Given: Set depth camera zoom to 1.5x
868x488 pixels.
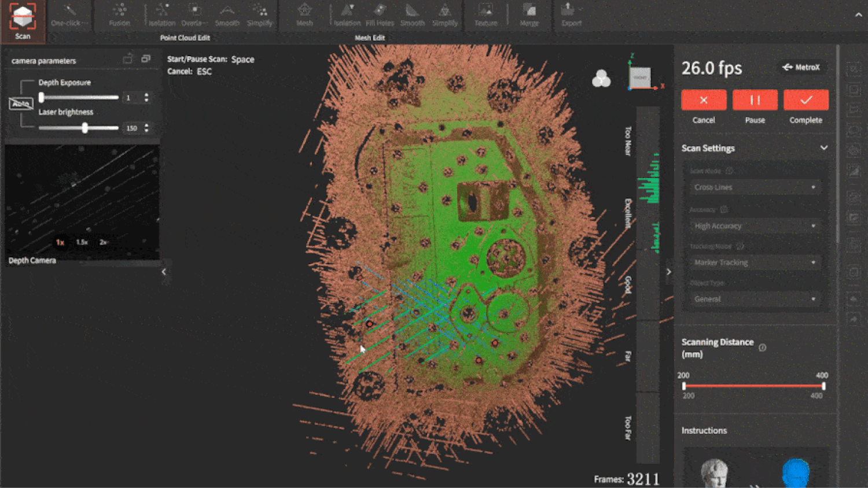Looking at the screenshot, I should tap(82, 242).
